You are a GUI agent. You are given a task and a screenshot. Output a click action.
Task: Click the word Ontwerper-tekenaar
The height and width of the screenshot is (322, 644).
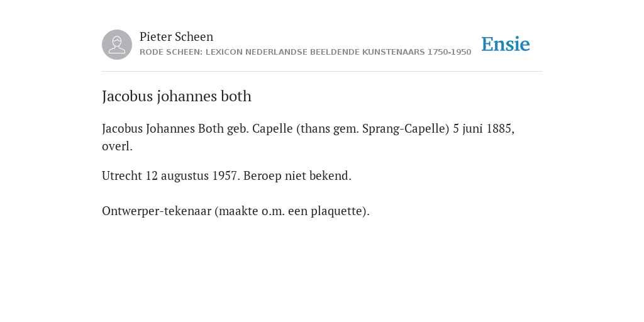click(x=157, y=211)
